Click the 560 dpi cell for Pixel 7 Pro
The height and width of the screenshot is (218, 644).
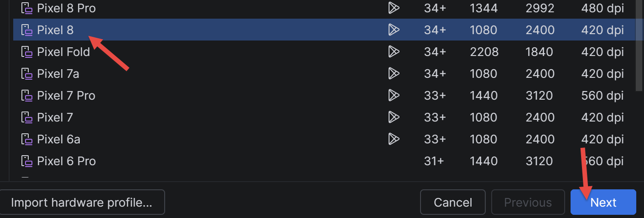[602, 96]
